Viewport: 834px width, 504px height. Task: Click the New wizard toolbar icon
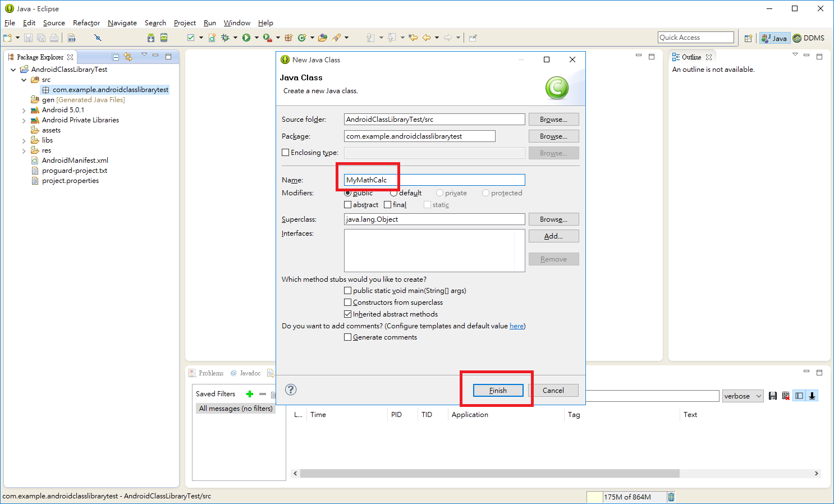[7, 38]
